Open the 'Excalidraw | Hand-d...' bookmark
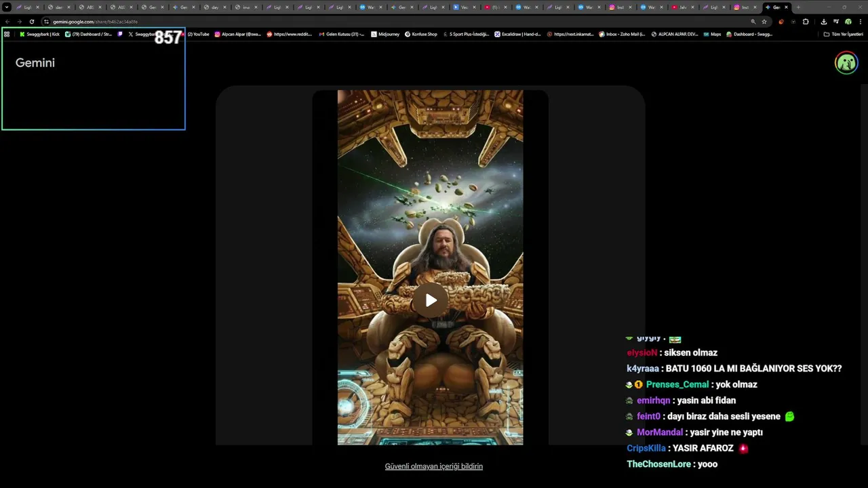Viewport: 868px width, 488px height. click(517, 34)
